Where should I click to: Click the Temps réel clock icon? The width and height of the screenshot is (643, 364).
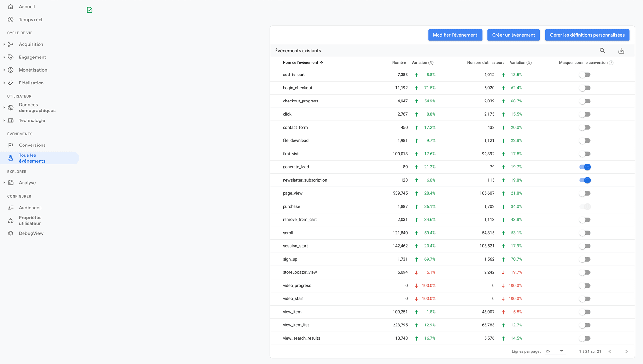11,20
